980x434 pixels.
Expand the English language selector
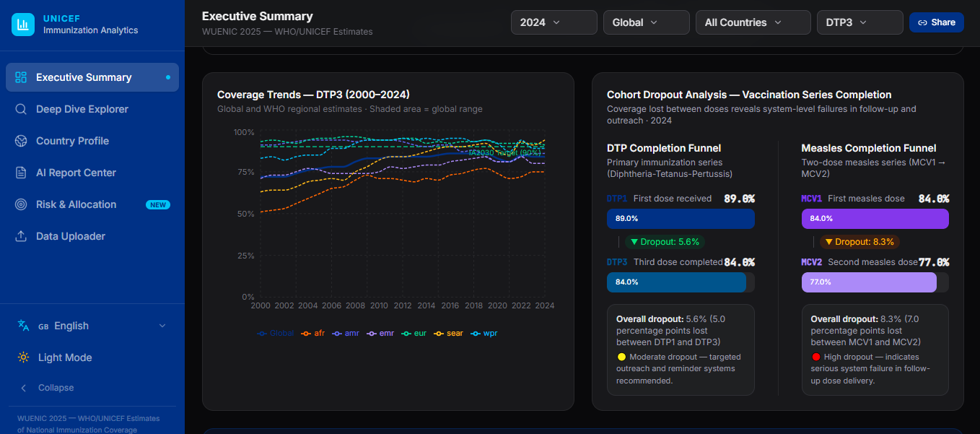tap(92, 326)
